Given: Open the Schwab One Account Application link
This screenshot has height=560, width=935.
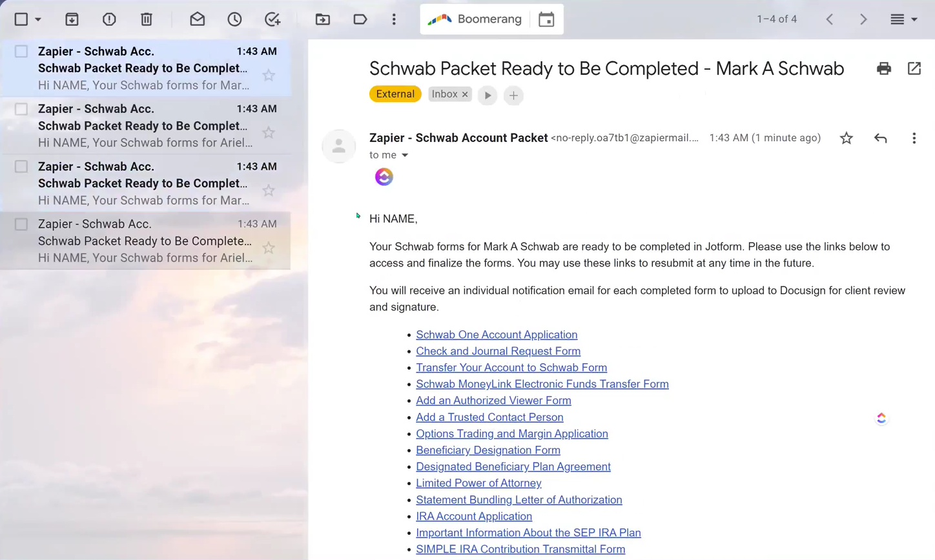Looking at the screenshot, I should point(497,335).
